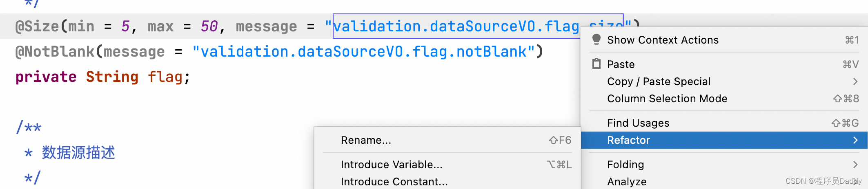Open Copy / Paste Special menu item
This screenshot has width=868, height=189.
coord(724,81)
